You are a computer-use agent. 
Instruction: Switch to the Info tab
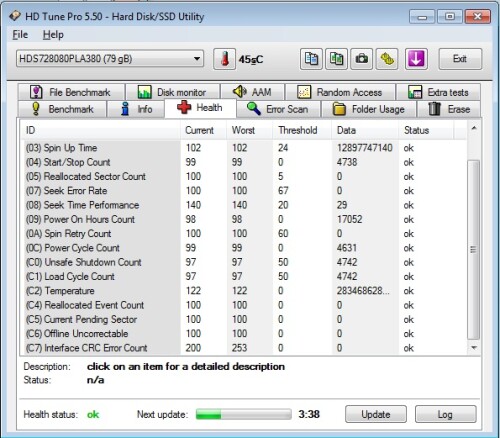tap(136, 109)
